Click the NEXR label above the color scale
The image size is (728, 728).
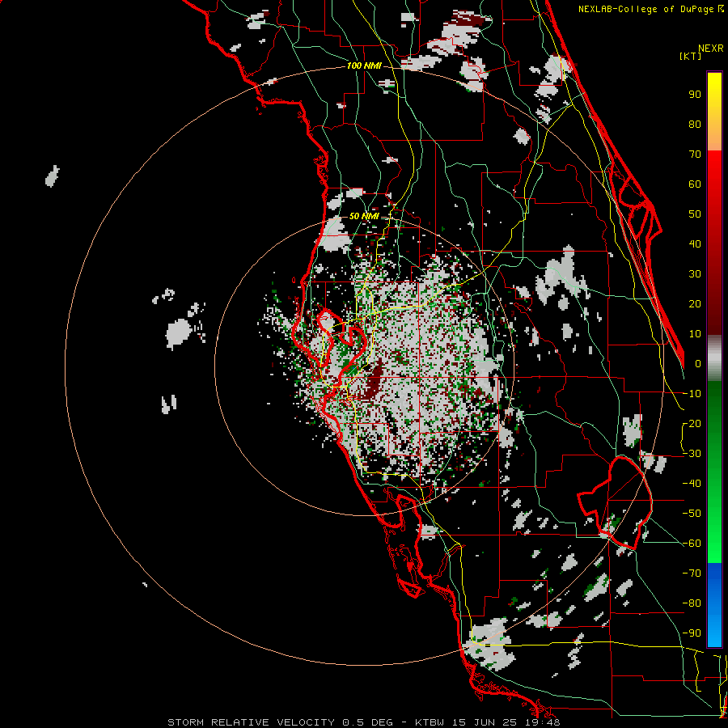point(710,49)
